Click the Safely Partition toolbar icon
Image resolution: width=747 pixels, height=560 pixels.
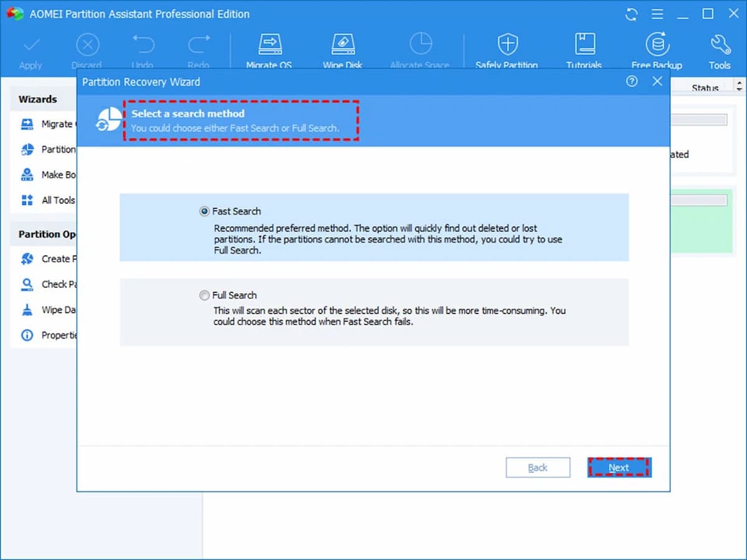point(507,49)
